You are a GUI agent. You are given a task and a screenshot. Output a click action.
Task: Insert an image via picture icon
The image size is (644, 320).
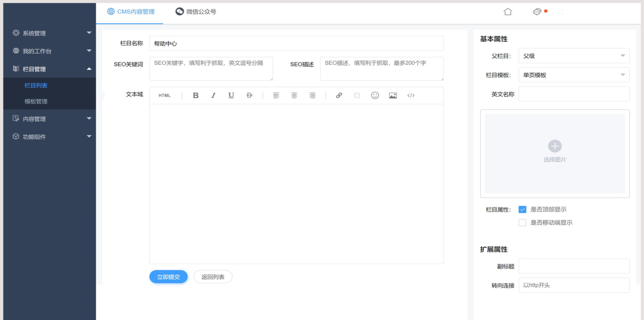click(x=393, y=96)
